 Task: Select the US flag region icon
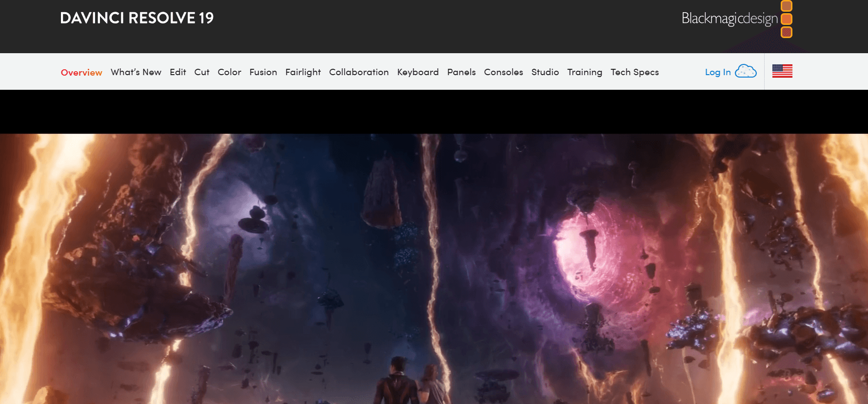pos(782,71)
